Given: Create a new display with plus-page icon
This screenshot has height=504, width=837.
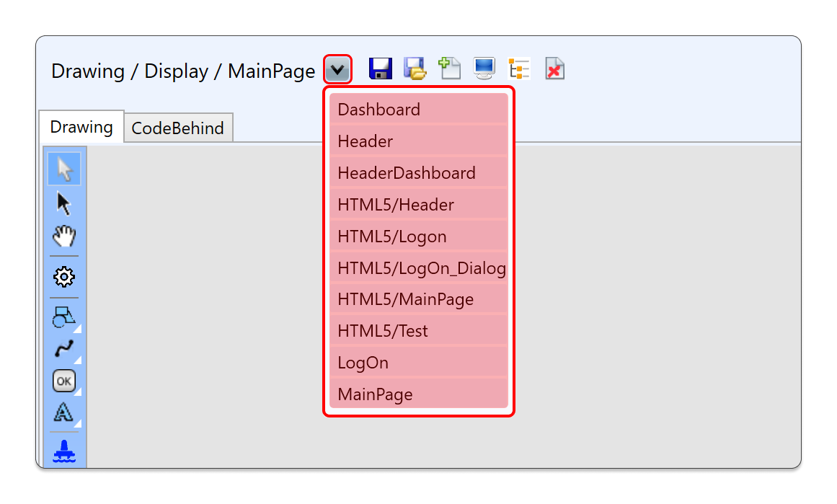Looking at the screenshot, I should [449, 68].
